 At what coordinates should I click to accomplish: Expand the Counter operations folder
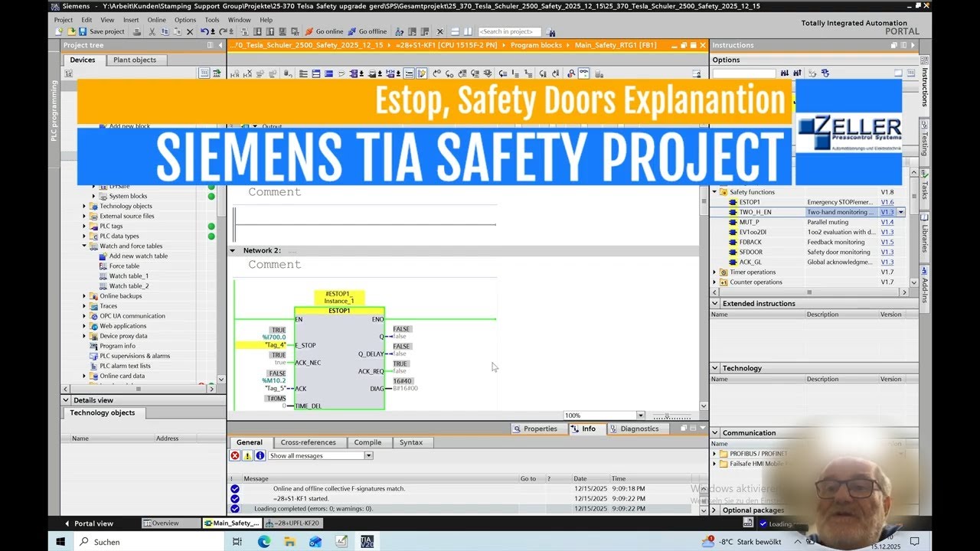tap(715, 282)
